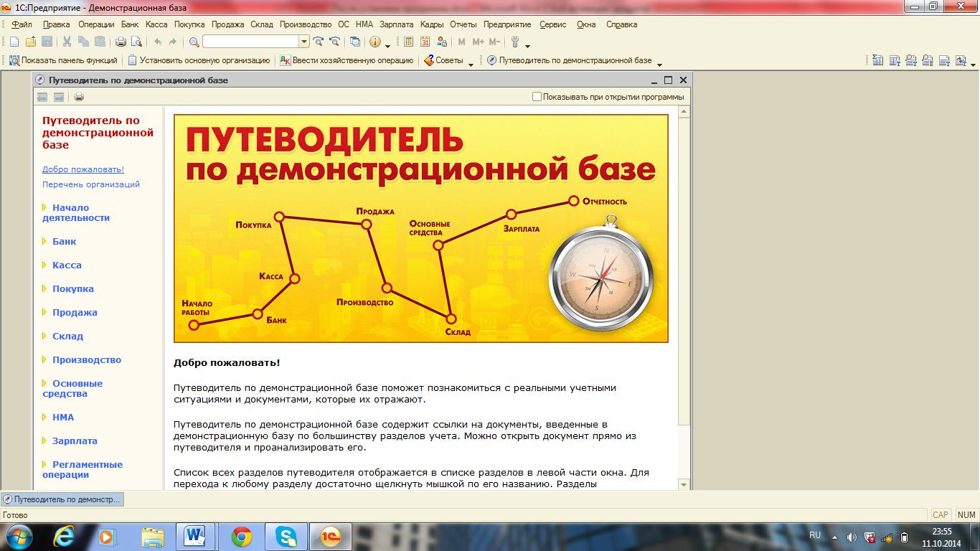Click the Cut scissors icon
980x551 pixels.
pos(67,42)
